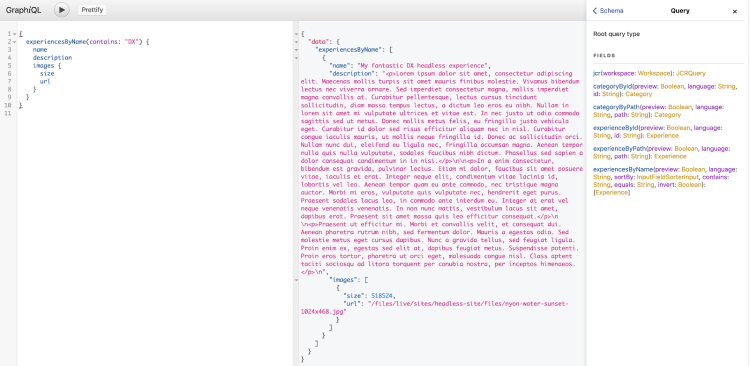This screenshot has width=750, height=366.
Task: Open Experience return type of experienceByPath
Action: click(671, 156)
